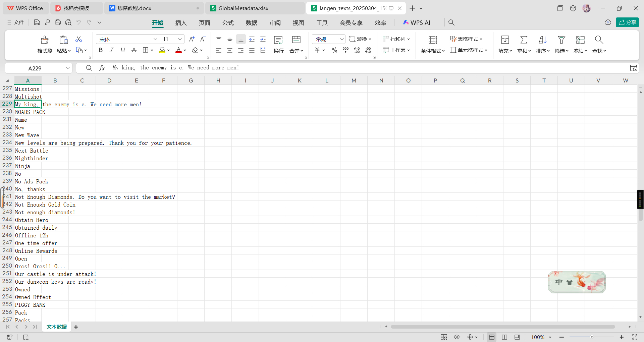Open the Page ribbon tab
The height and width of the screenshot is (342, 644).
click(204, 23)
